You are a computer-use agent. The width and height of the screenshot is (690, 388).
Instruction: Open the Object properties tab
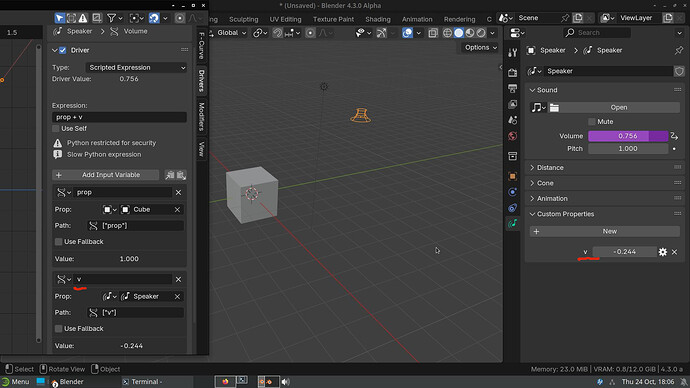tap(513, 176)
